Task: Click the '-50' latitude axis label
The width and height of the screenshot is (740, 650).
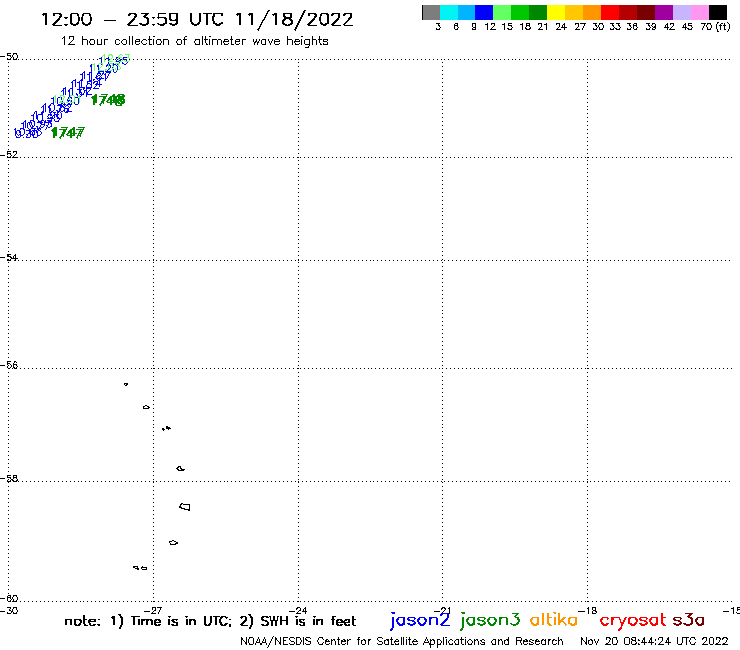Action: pyautogui.click(x=9, y=57)
